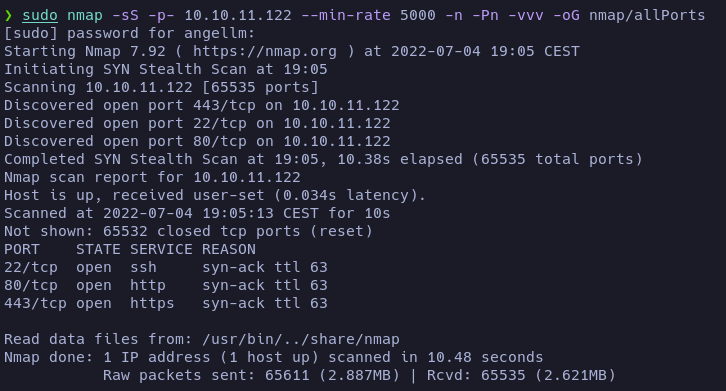Click the Host is up latency line
Screen dimensions: 726x391
(215, 195)
